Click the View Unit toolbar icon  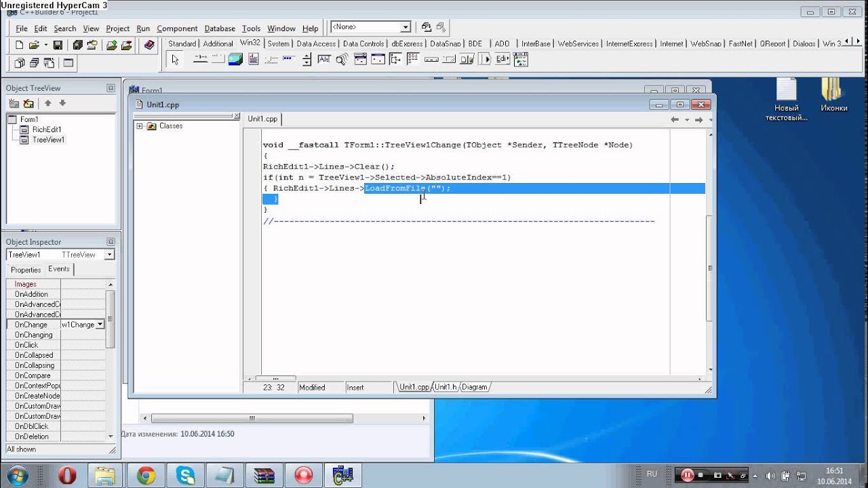(19, 63)
